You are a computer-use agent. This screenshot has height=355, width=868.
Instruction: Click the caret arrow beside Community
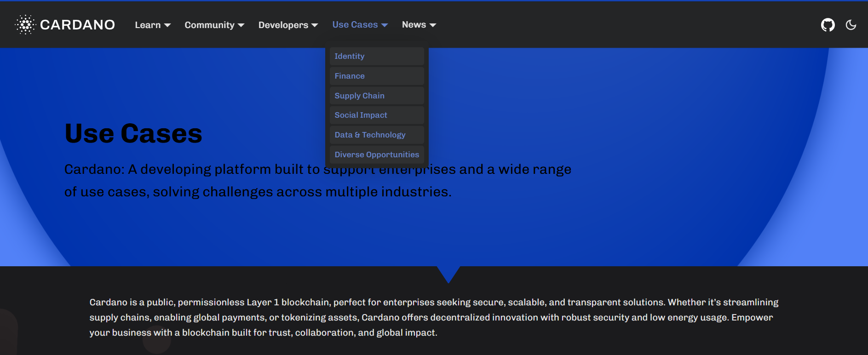[241, 25]
